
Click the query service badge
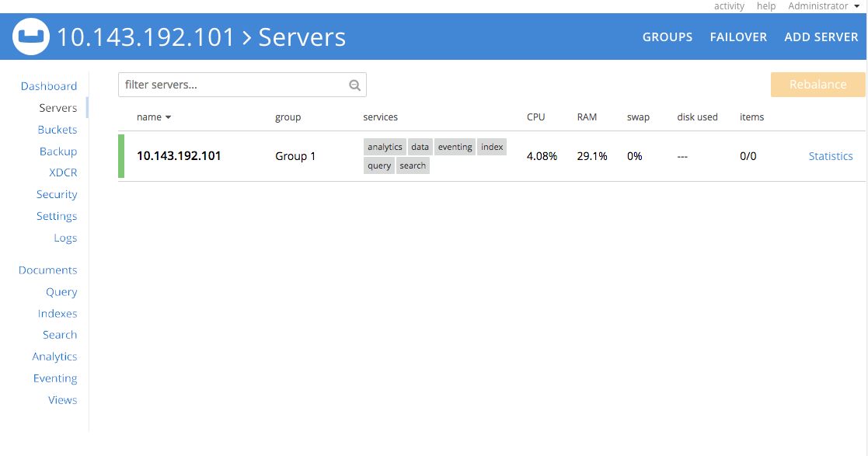378,165
